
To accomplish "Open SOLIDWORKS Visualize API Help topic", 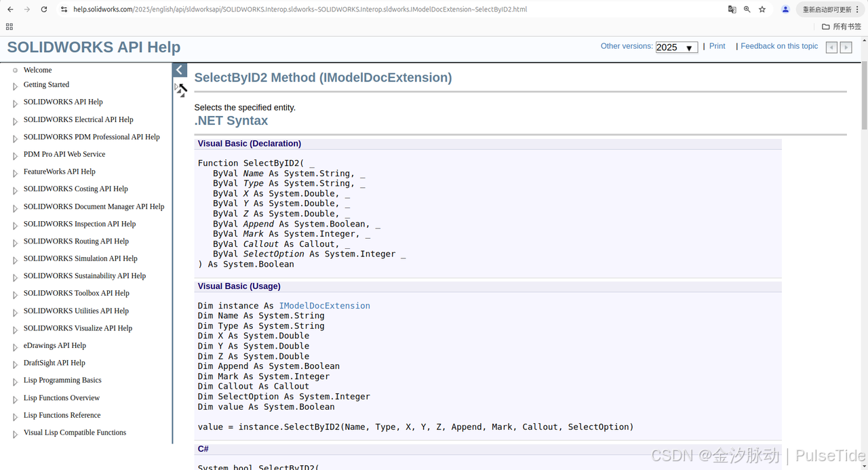I will (x=78, y=328).
